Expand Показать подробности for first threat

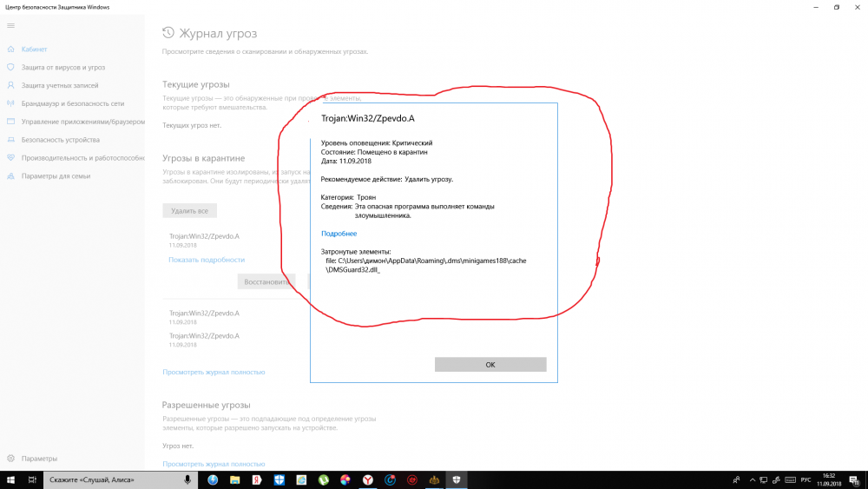(207, 260)
